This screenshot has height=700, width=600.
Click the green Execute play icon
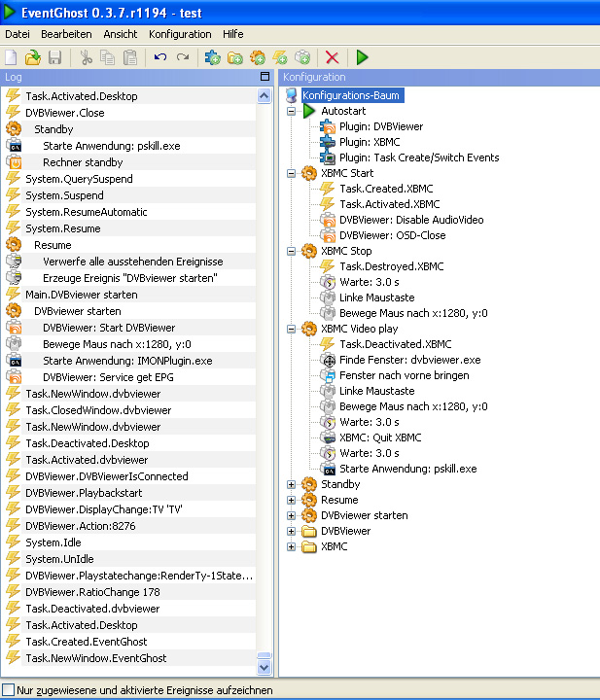[362, 57]
